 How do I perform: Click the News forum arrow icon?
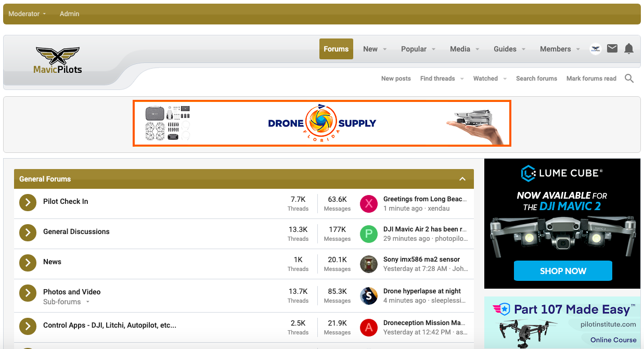(x=28, y=263)
